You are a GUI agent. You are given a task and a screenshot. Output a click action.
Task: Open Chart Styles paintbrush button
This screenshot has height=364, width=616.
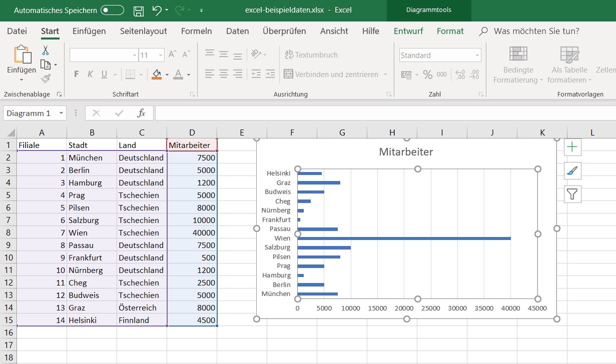[x=572, y=170]
